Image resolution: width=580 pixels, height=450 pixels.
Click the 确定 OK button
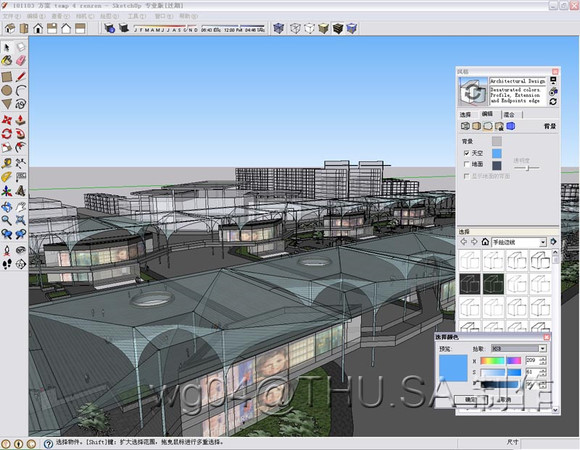pos(471,400)
